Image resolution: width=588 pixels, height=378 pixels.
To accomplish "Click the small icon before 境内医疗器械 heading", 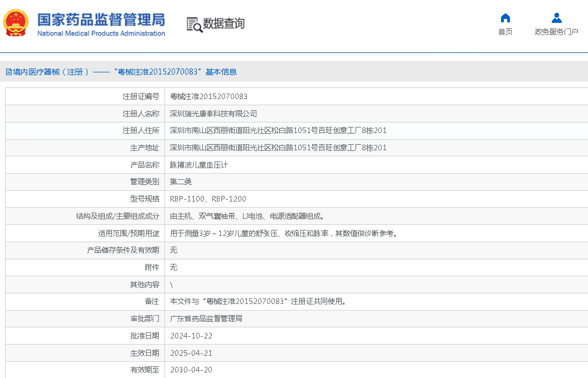I will (x=8, y=72).
